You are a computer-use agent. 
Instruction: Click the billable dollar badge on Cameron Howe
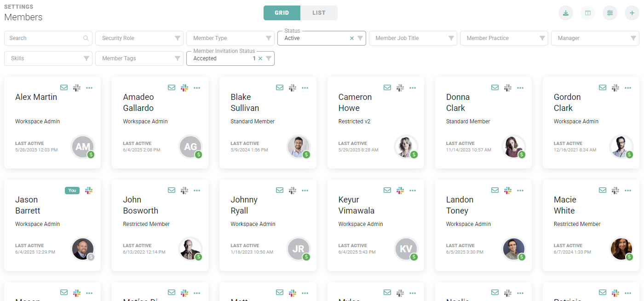(414, 155)
